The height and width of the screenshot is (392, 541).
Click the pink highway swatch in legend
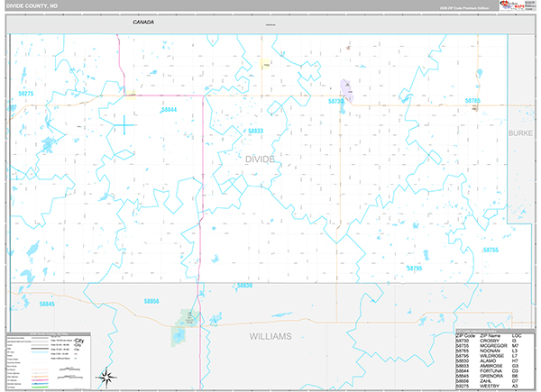pyautogui.click(x=40, y=380)
